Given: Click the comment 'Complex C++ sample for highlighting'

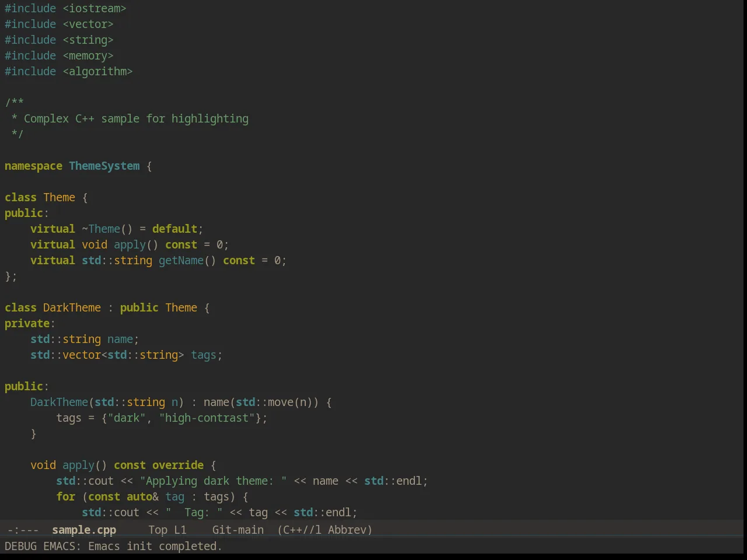Looking at the screenshot, I should coord(136,118).
